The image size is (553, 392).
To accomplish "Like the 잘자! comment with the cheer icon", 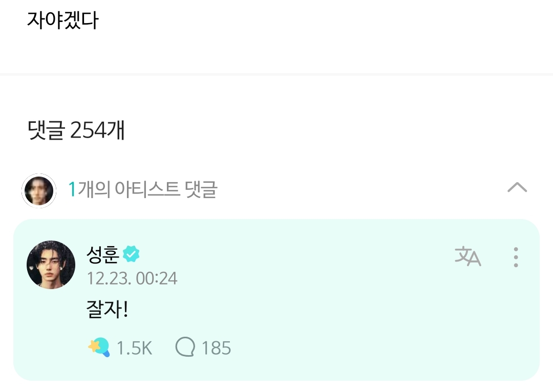I will [99, 348].
